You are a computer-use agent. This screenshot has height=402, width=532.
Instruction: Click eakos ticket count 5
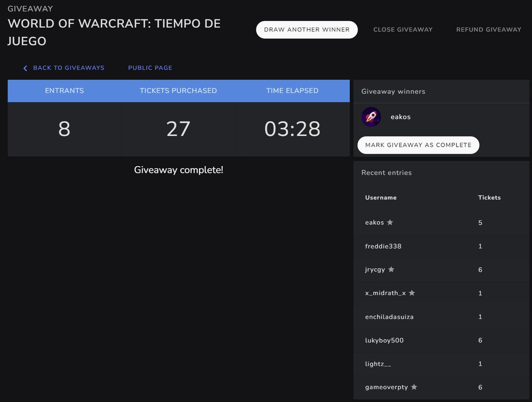pos(480,222)
